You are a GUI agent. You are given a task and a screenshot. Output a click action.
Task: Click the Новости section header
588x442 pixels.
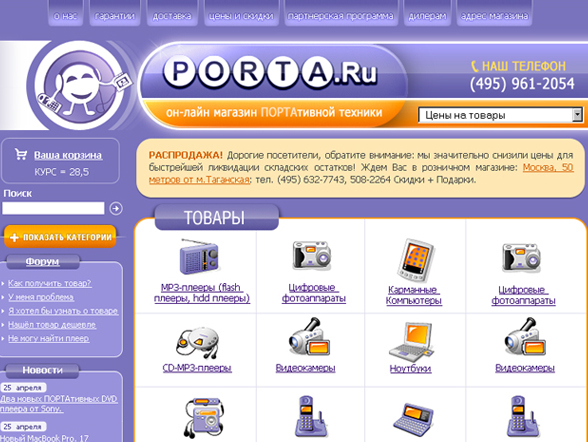42,370
